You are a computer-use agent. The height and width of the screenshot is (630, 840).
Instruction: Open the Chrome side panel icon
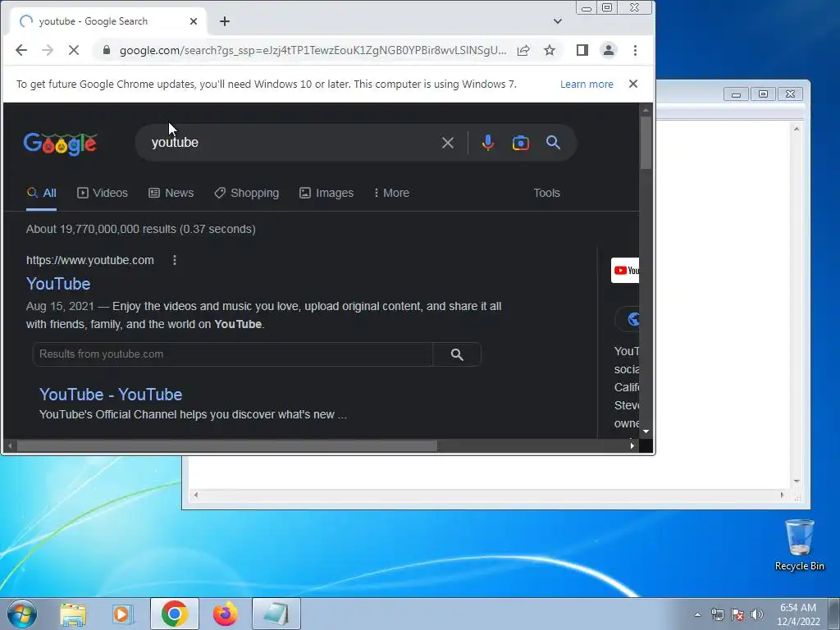point(582,50)
